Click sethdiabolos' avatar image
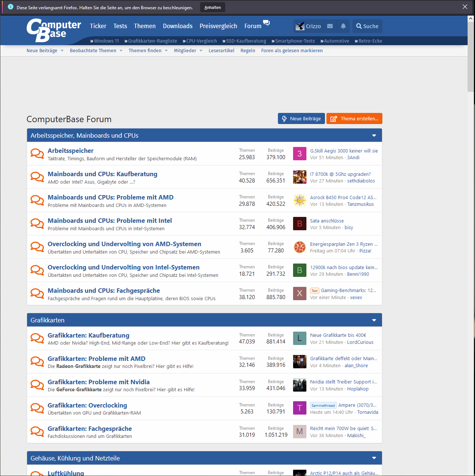The width and height of the screenshot is (475, 476). click(300, 177)
